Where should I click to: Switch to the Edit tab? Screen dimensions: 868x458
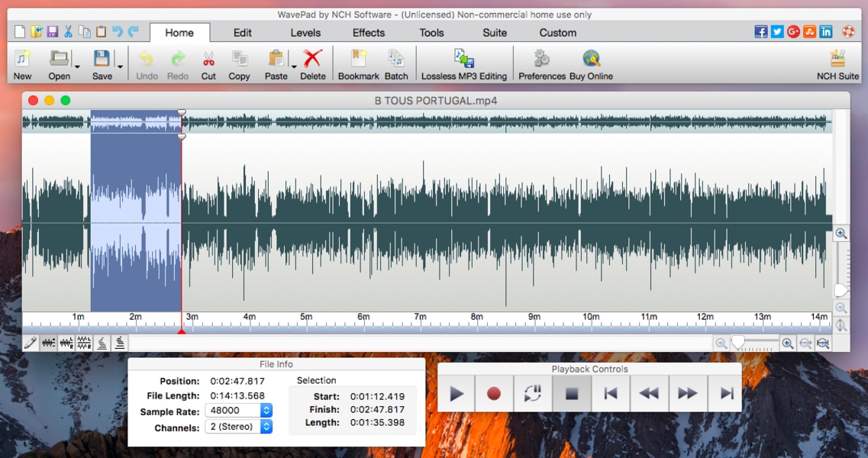point(243,33)
